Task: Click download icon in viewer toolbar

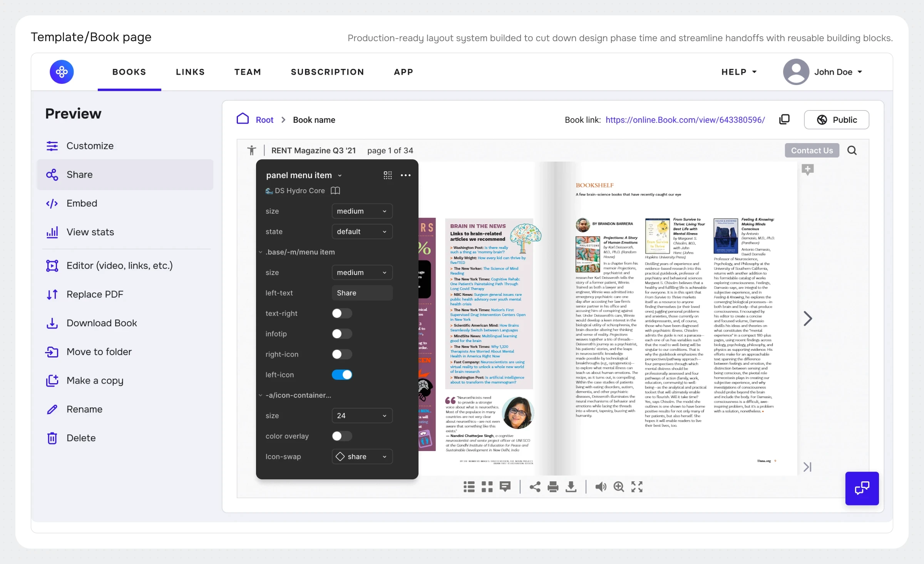Action: click(x=571, y=487)
